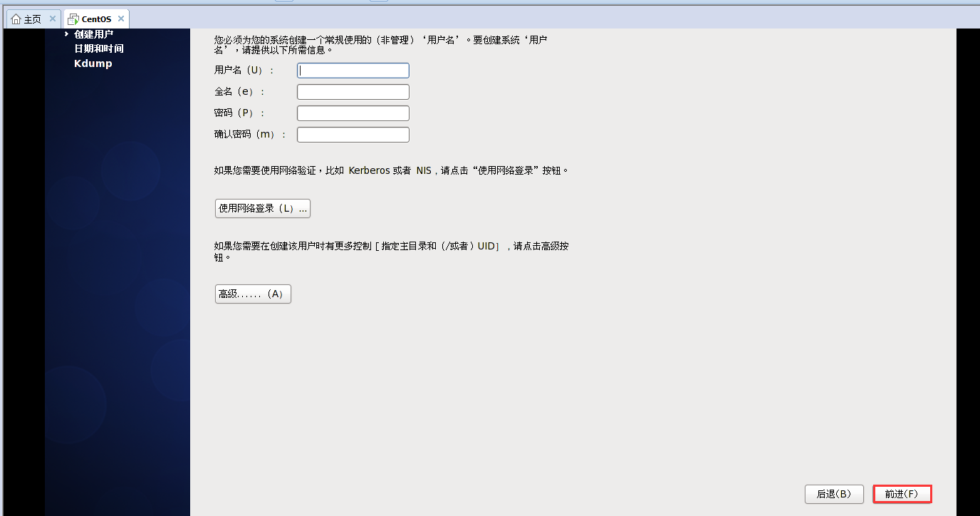Click the 全名 (e) label
The height and width of the screenshot is (516, 980).
[x=239, y=92]
